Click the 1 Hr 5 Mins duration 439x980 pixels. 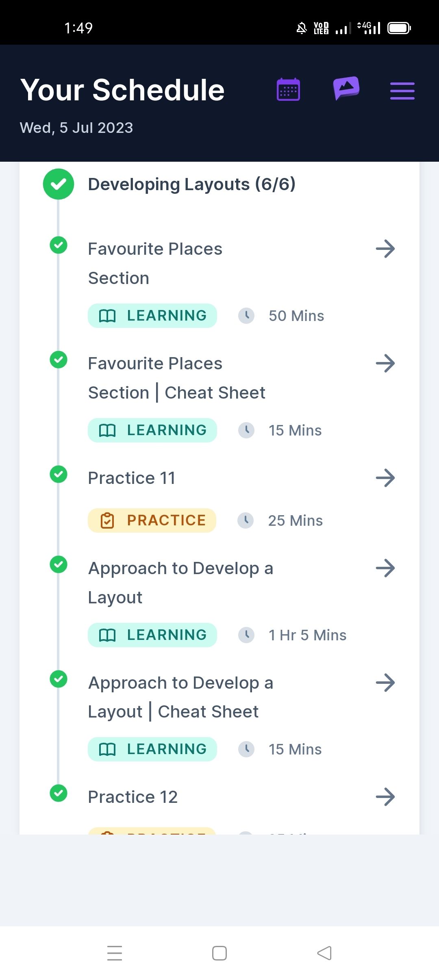pos(307,635)
